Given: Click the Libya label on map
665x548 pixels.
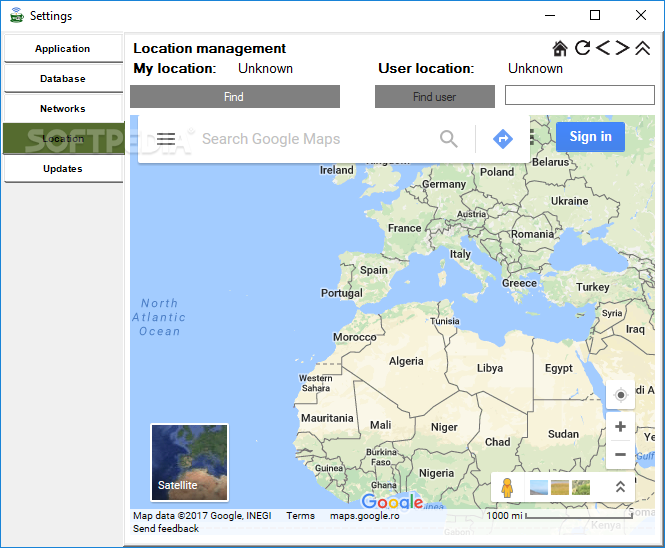Looking at the screenshot, I should pos(490,368).
